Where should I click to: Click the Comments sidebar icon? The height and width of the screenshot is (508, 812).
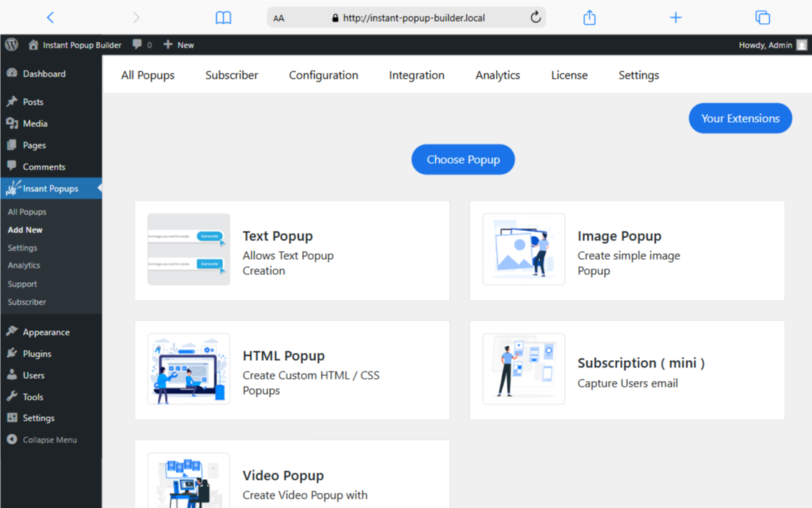click(x=12, y=167)
